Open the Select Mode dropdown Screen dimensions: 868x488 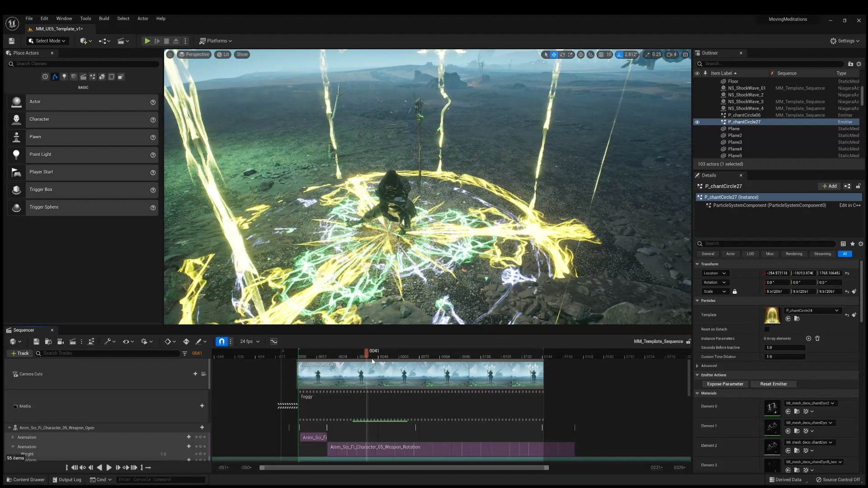point(47,41)
